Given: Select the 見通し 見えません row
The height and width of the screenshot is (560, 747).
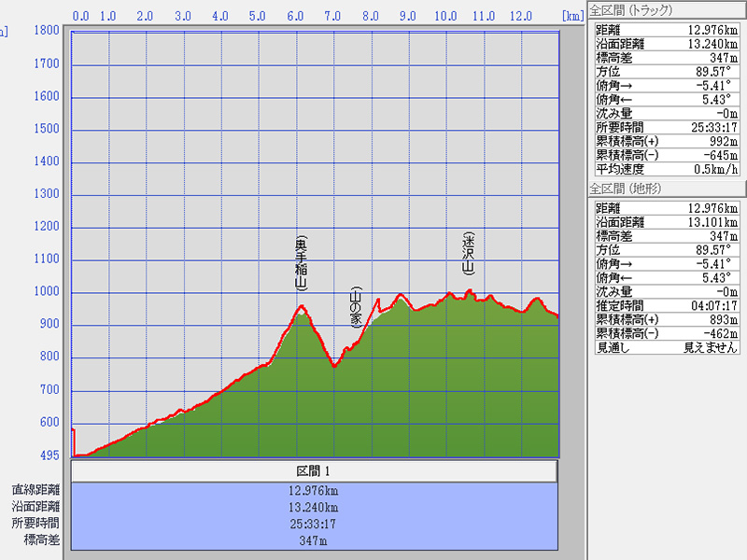Looking at the screenshot, I should click(x=667, y=347).
